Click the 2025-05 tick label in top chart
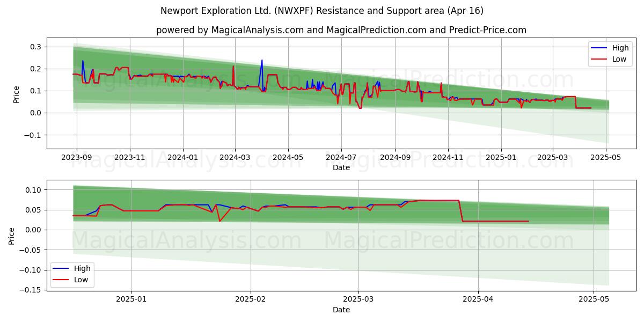This screenshot has width=644, height=322. pos(606,157)
